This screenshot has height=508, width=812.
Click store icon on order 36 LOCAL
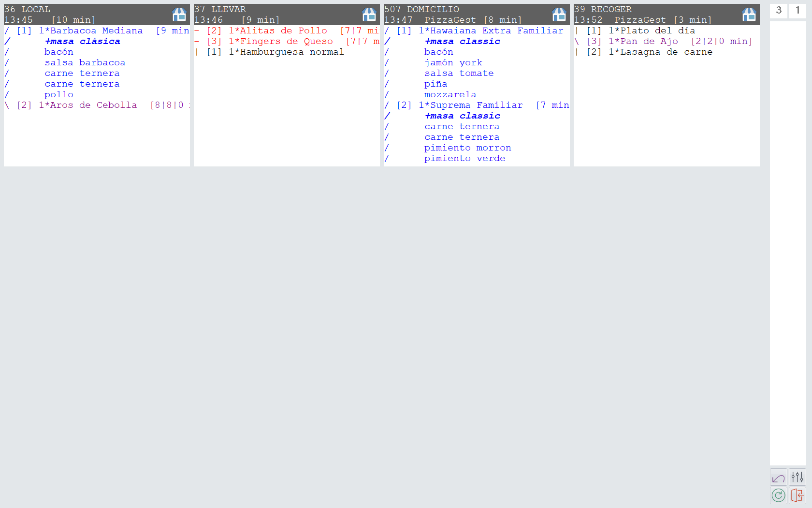pos(179,15)
